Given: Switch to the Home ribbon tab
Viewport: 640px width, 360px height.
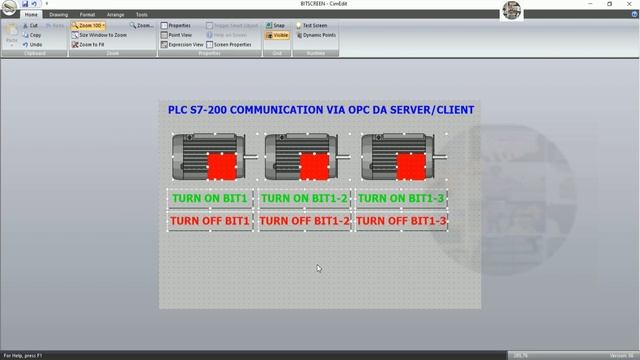Looking at the screenshot, I should (31, 14).
